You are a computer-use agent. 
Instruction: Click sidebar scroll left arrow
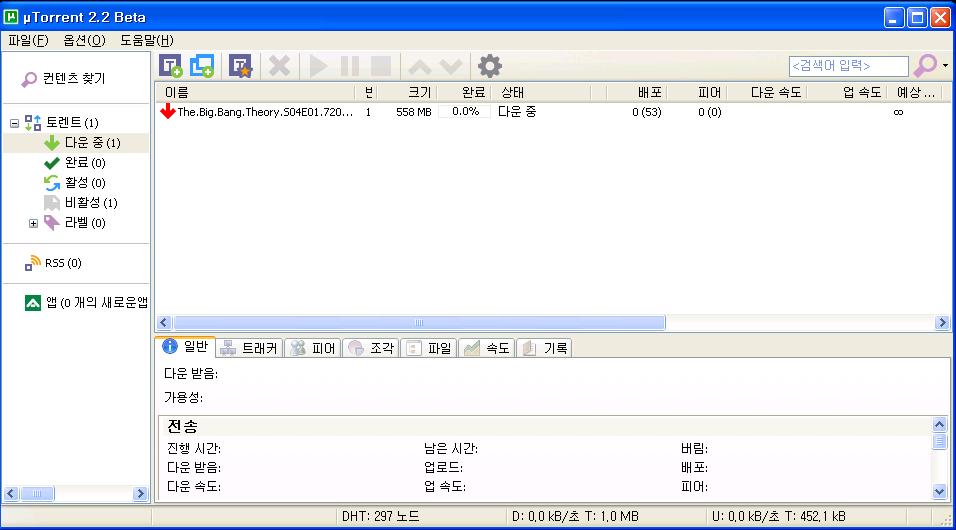11,493
